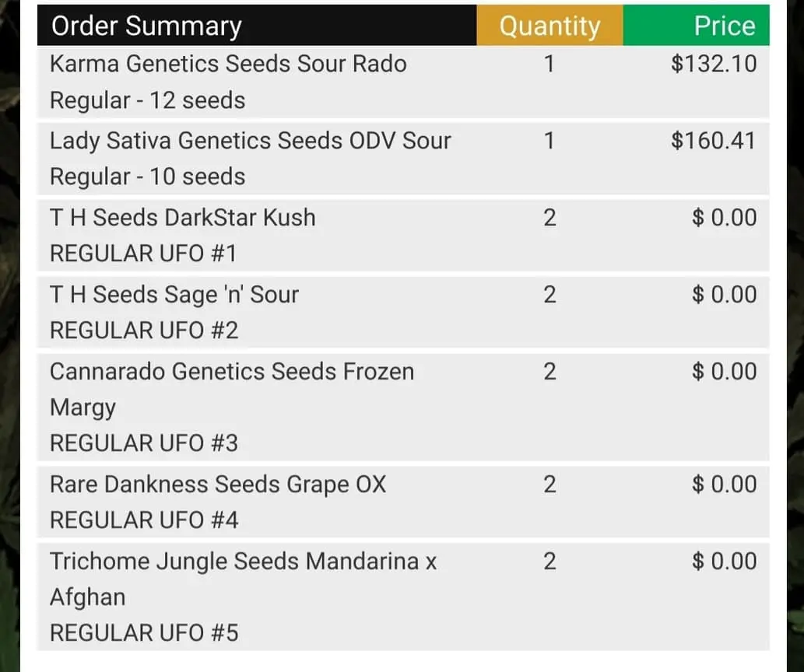The height and width of the screenshot is (672, 804).
Task: Click the REGULAR UFO #1 label
Action: click(x=143, y=253)
